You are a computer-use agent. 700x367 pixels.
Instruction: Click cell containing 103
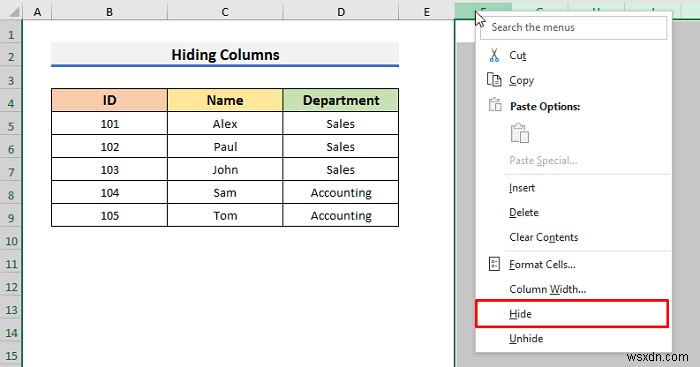[x=109, y=169]
